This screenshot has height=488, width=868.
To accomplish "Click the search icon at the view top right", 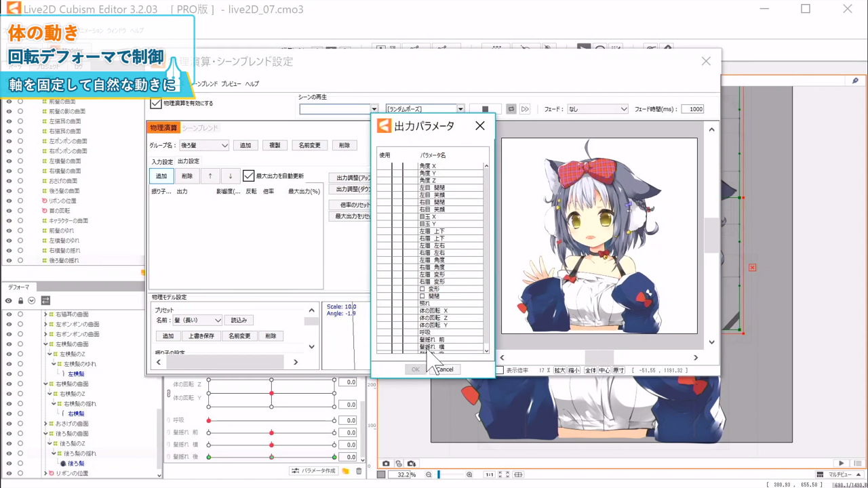I will coord(856,81).
